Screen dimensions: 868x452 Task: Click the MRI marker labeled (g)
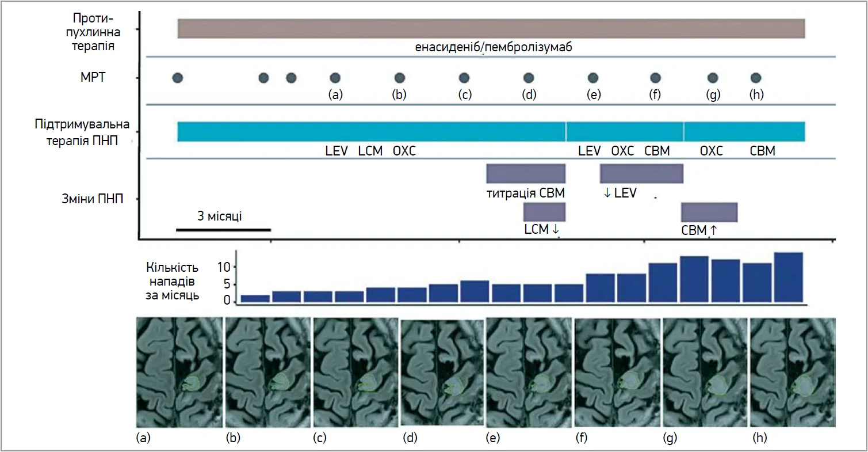click(x=713, y=78)
